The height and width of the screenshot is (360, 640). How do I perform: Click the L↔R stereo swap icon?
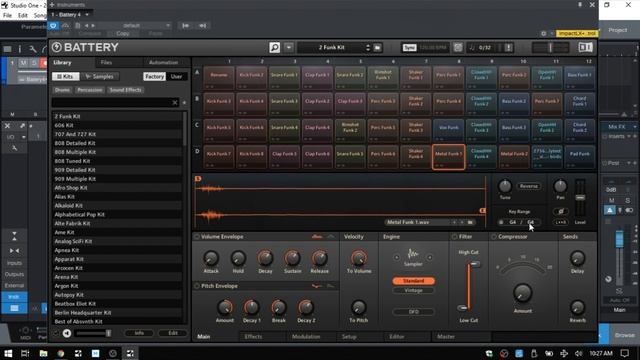pos(560,222)
